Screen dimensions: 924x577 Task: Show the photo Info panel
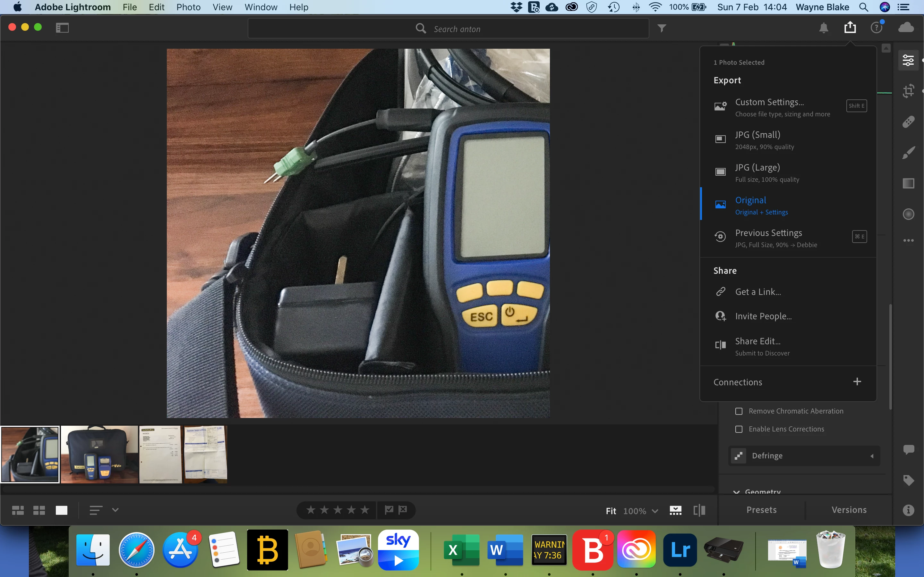[908, 510]
